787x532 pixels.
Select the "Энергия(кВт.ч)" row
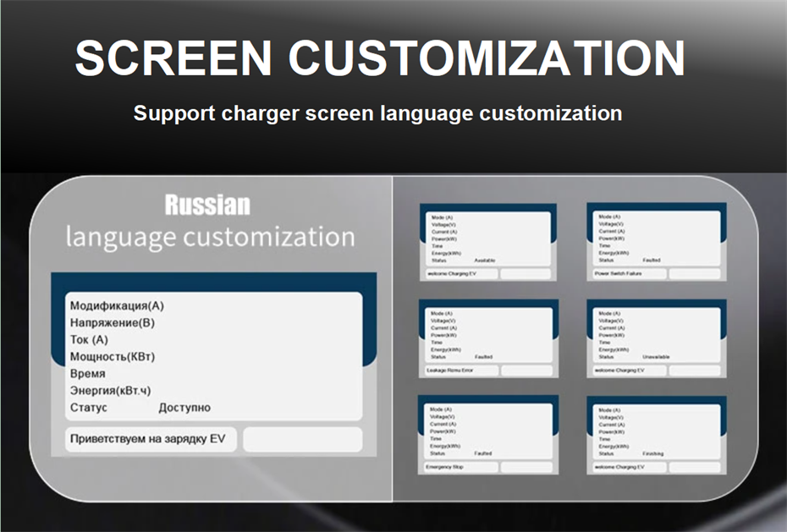pos(110,390)
